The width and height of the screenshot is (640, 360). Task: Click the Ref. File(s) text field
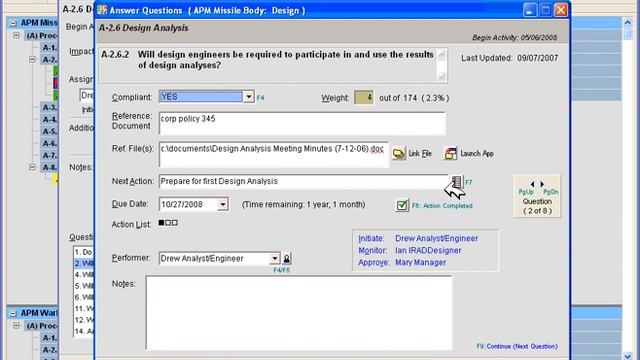[273, 155]
